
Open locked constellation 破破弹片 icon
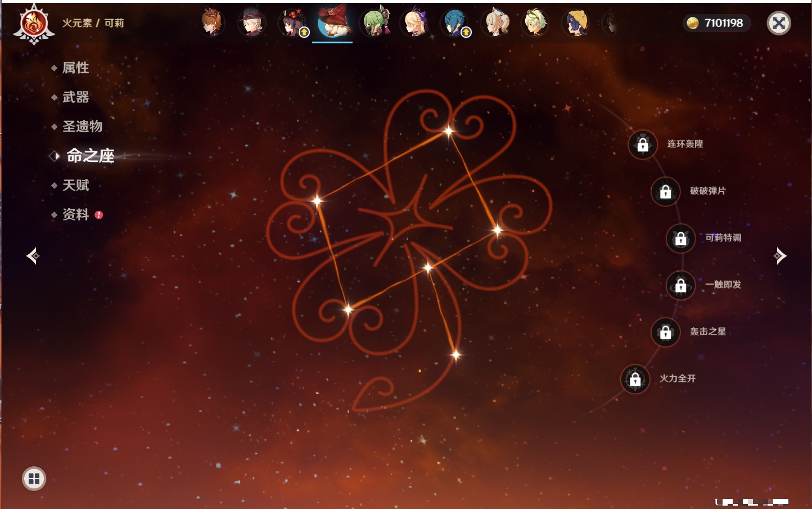(x=666, y=191)
